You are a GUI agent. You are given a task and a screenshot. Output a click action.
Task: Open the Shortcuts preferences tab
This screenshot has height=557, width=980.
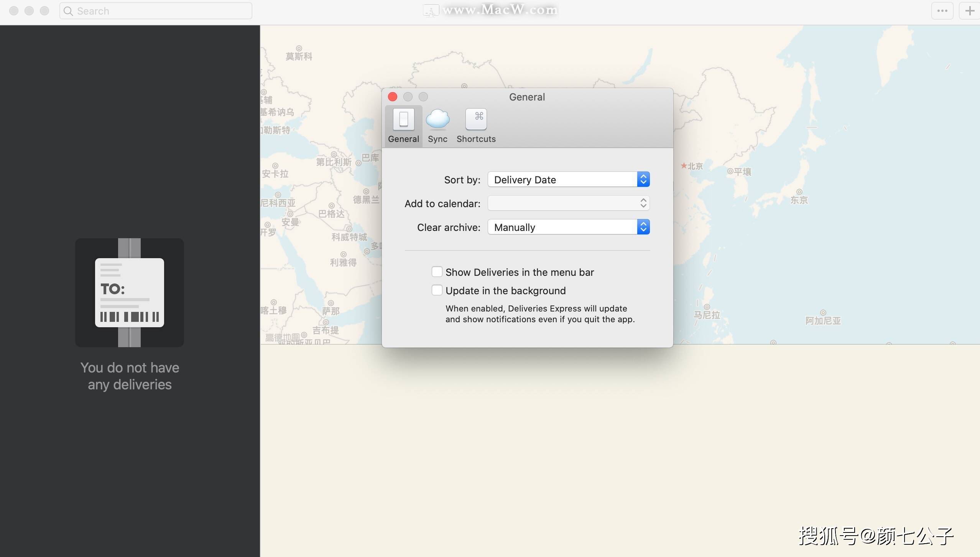pos(476,126)
